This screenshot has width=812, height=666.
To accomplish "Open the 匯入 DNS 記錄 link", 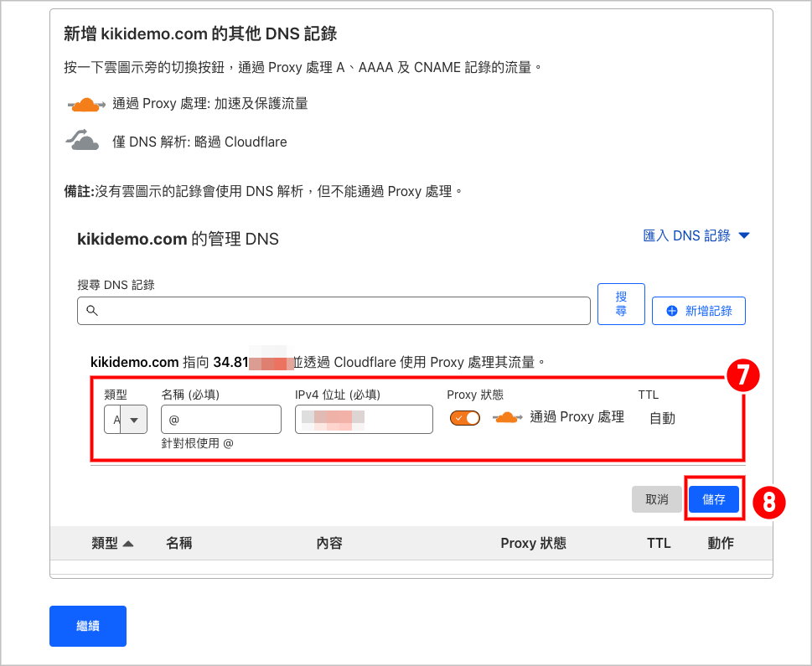I will click(x=686, y=235).
